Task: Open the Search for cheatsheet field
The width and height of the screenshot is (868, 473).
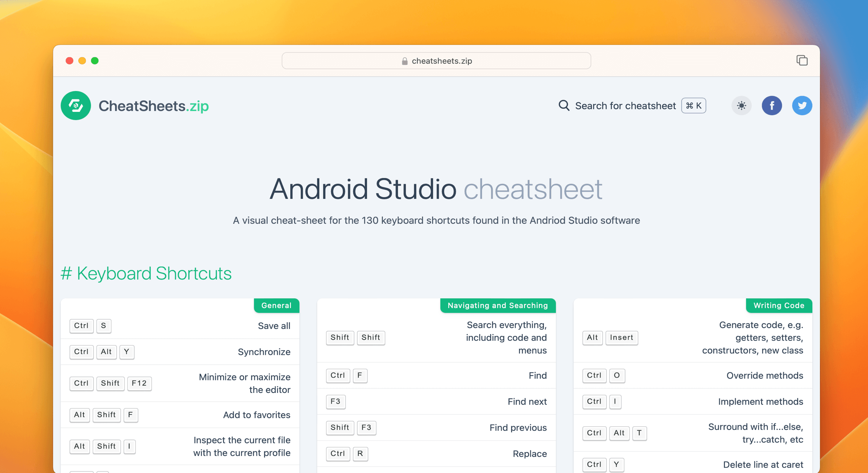Action: coord(625,106)
